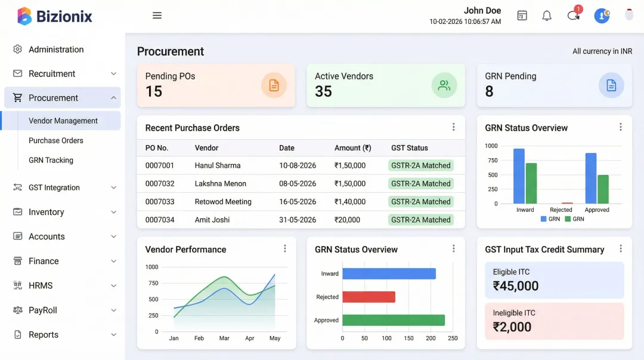Select GRN Tracking in the sidebar
The image size is (644, 360).
tap(51, 160)
